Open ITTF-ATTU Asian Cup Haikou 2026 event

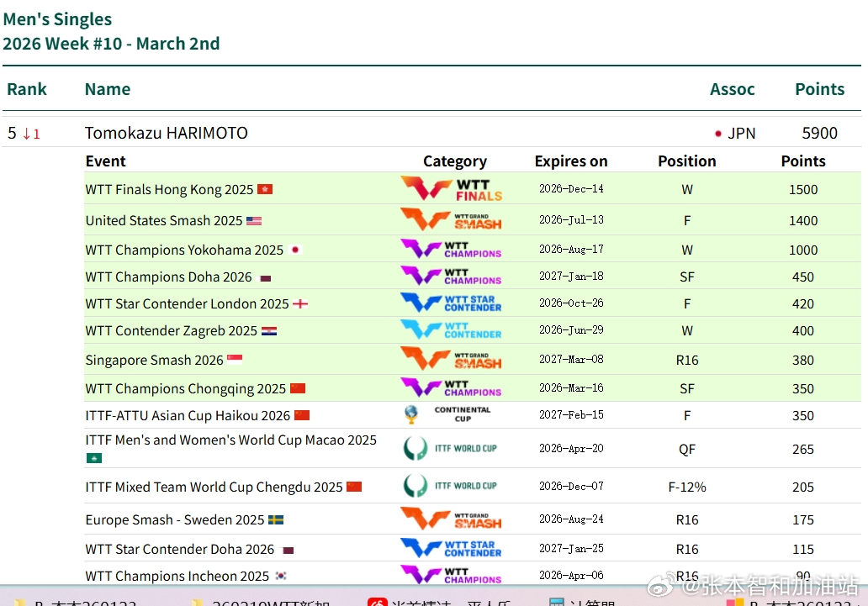pos(188,415)
